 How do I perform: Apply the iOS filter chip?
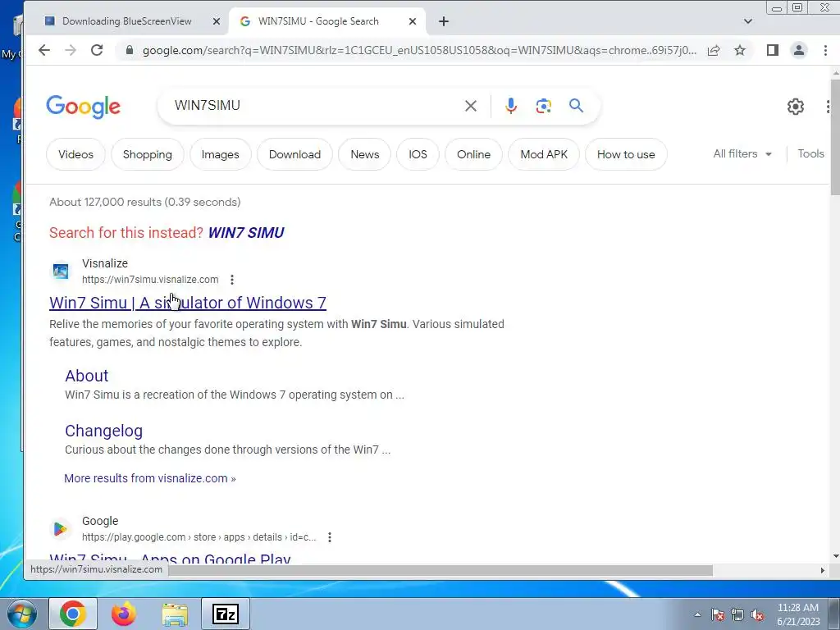[x=418, y=154]
